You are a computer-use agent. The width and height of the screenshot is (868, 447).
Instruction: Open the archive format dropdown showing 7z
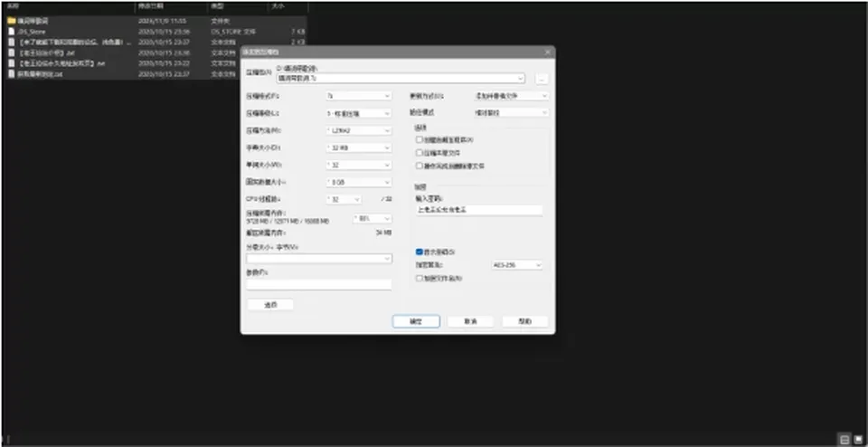tap(359, 96)
